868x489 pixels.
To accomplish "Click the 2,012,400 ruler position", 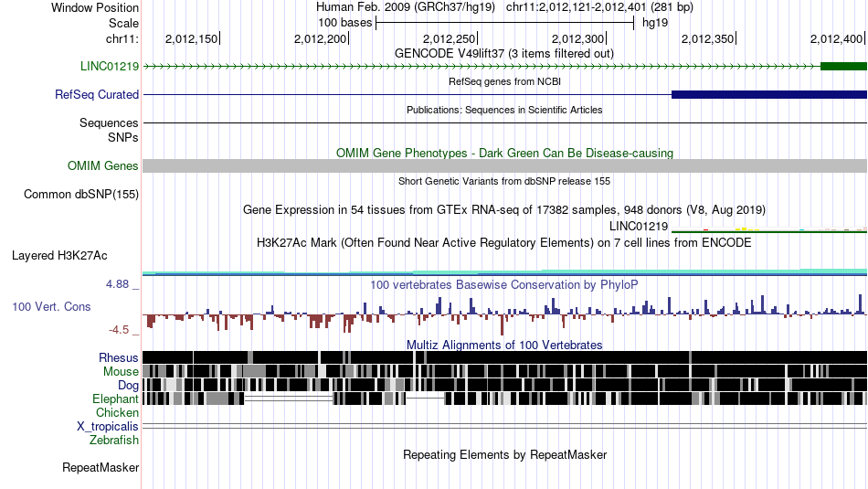I will point(836,38).
